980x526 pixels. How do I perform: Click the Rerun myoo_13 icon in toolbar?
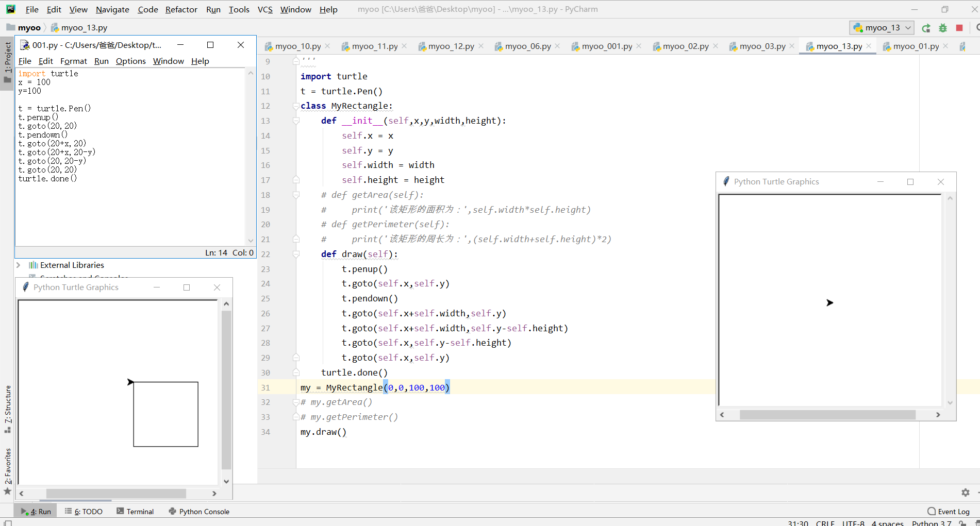[926, 28]
